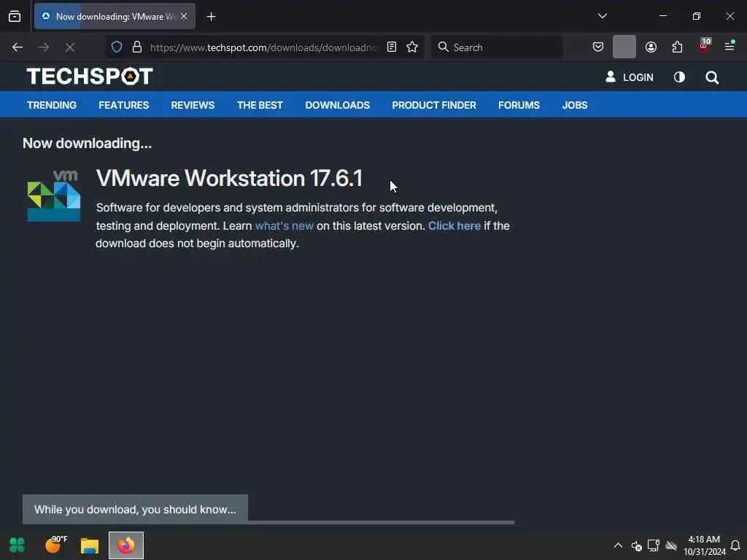
Task: Go back to previous page
Action: [18, 47]
